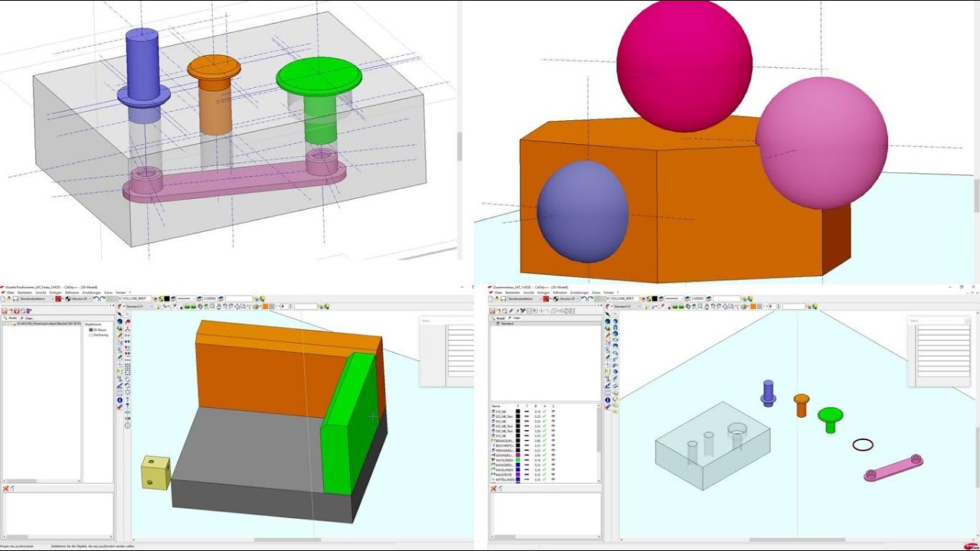Toggle eye visibility for layer 010_NB

pyautogui.click(x=554, y=411)
